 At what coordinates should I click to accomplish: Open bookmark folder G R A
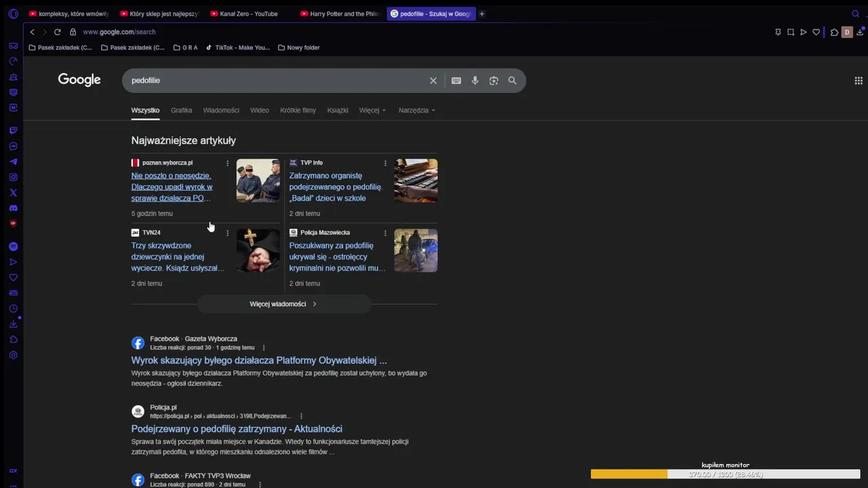pyautogui.click(x=185, y=47)
